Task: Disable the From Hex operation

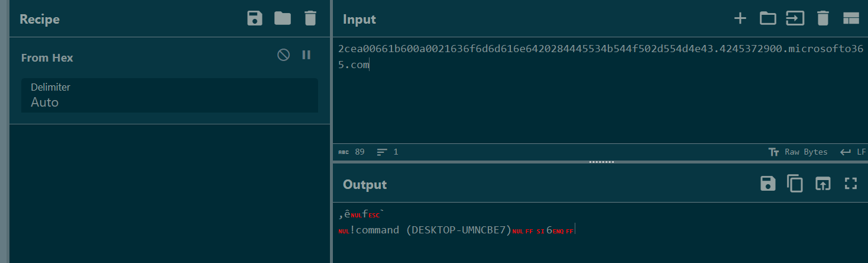Action: pos(284,55)
